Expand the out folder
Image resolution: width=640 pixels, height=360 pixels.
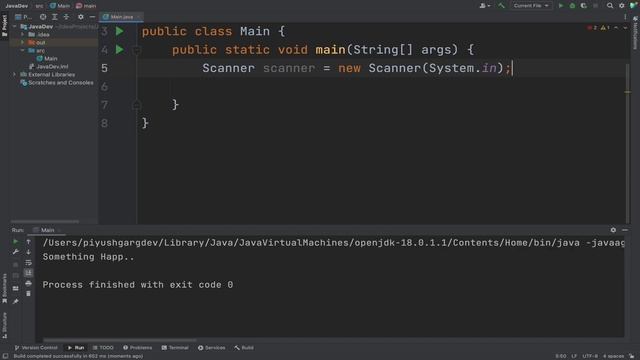pyautogui.click(x=22, y=42)
